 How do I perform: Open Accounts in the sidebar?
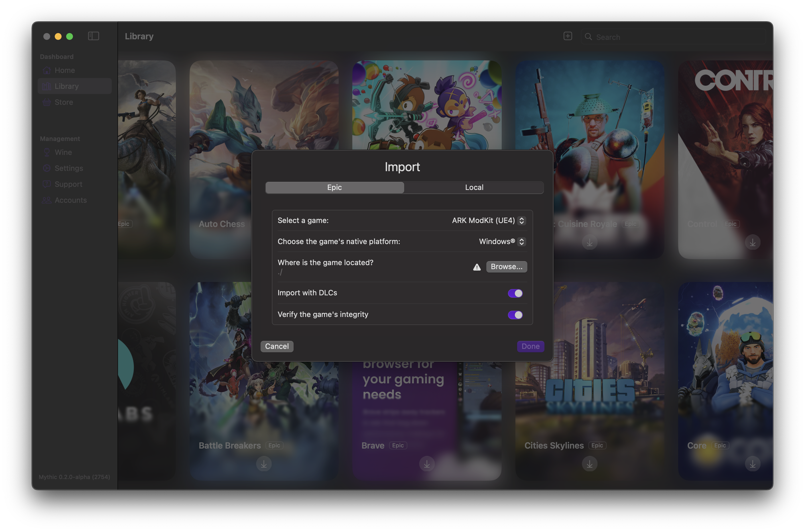pos(74,200)
